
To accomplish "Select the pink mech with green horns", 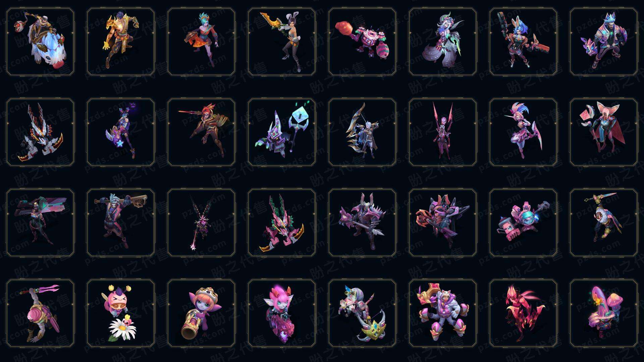I will click(282, 223).
